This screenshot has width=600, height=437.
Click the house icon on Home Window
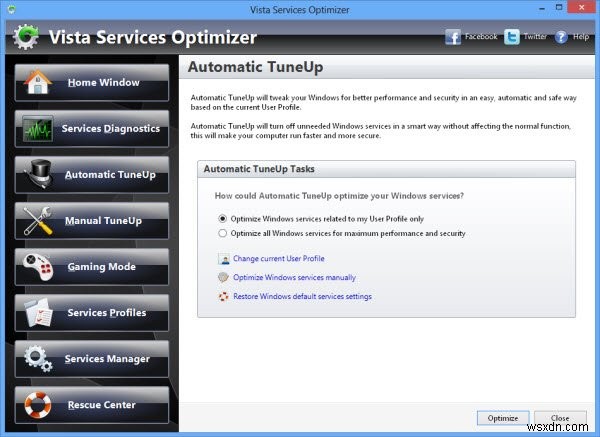coord(37,82)
